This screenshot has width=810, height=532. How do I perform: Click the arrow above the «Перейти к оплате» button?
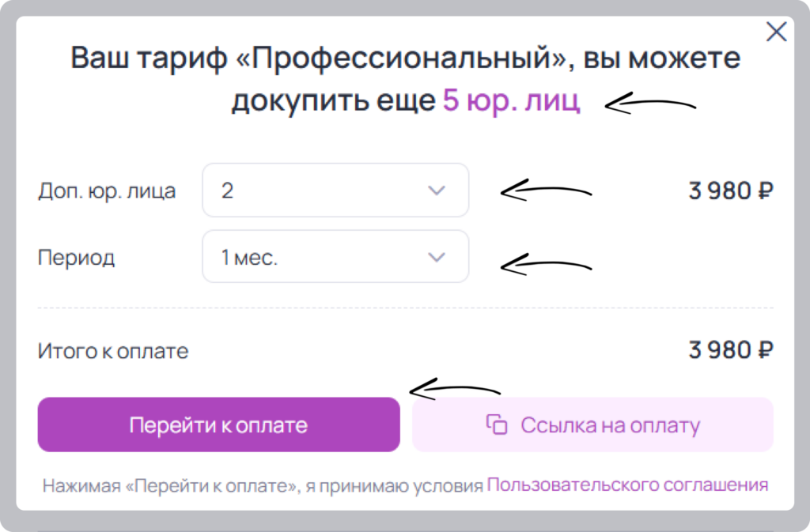tap(455, 389)
